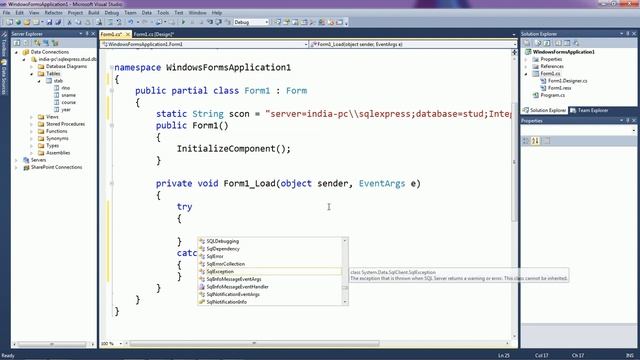Expand the Stored Procedures folder

31,124
